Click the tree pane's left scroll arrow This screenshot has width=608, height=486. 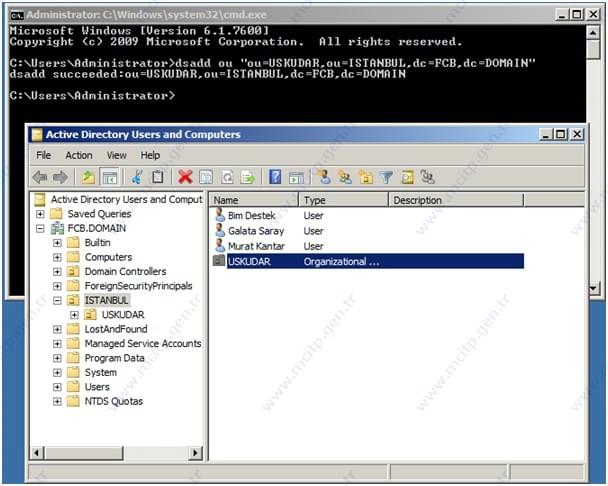(x=37, y=453)
